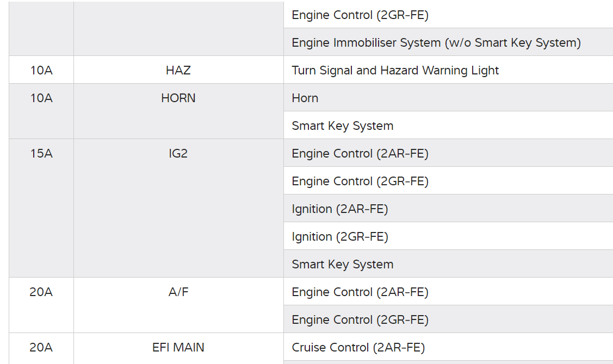Screen dimensions: 613x364
Task: Click Ignition (2GR-FE) row
Action: (x=339, y=237)
